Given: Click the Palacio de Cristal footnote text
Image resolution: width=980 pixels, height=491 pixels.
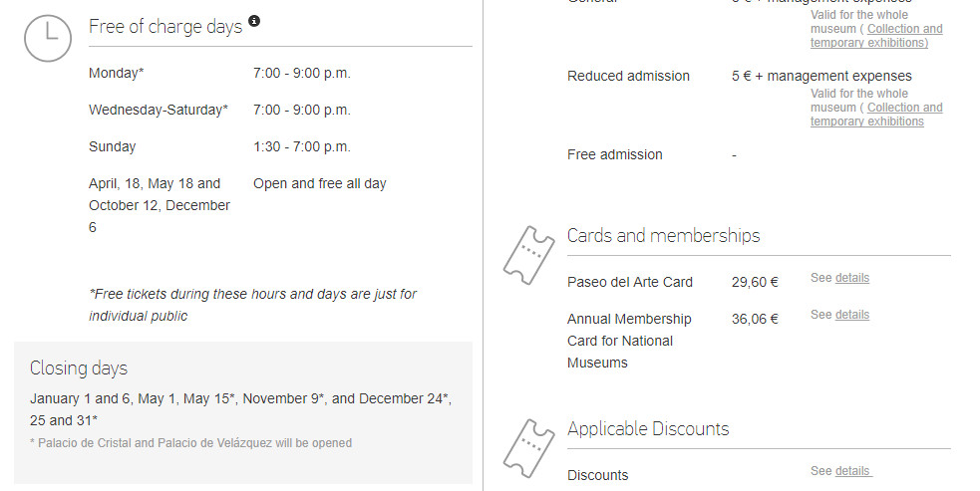Looking at the screenshot, I should 190,443.
